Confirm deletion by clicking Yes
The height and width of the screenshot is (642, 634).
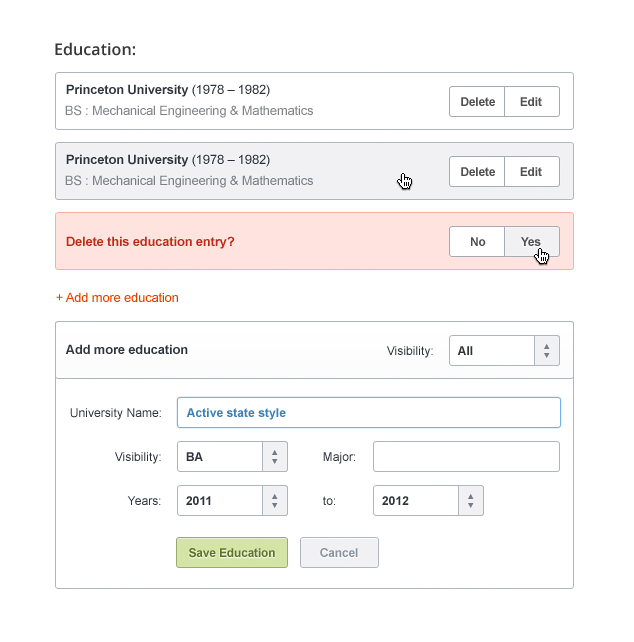[532, 242]
